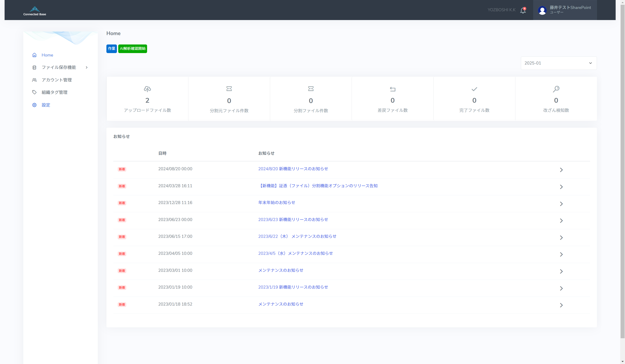Open chevron for 年末年始のお知らせ row
The width and height of the screenshot is (625, 364).
tap(561, 204)
